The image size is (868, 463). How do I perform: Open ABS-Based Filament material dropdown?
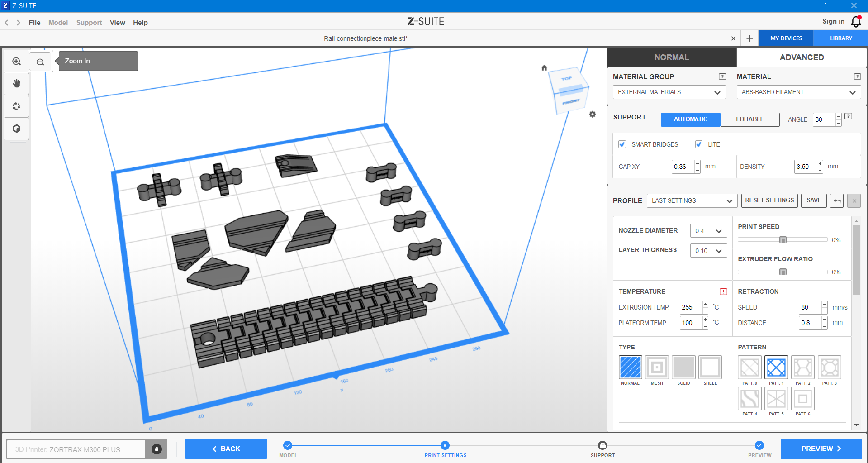tap(798, 92)
